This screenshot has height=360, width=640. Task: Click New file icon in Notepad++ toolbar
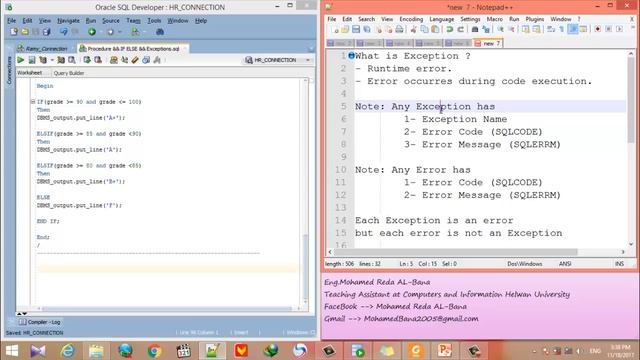(x=335, y=29)
